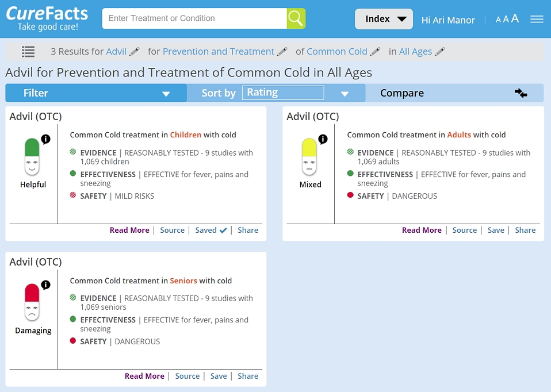Share the Children card
The height and width of the screenshot is (392, 551).
coord(248,230)
